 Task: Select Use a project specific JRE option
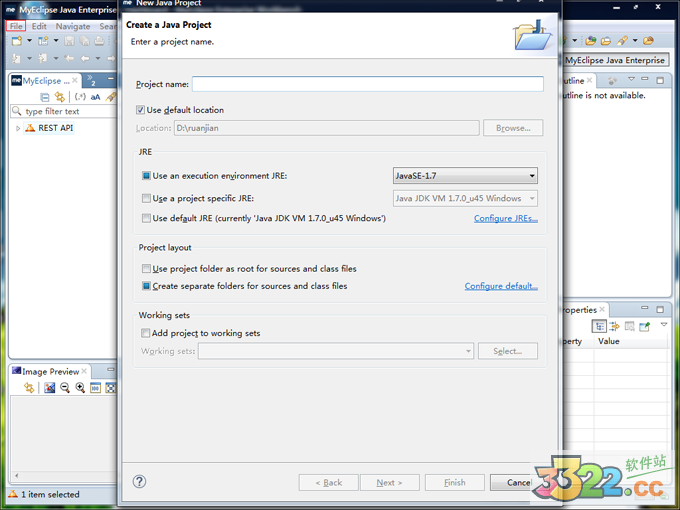point(146,198)
